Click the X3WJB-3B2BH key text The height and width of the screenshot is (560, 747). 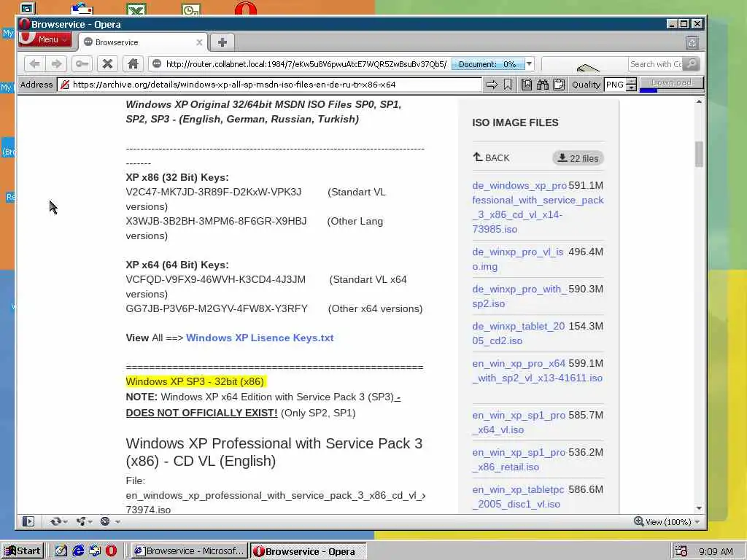pyautogui.click(x=216, y=221)
